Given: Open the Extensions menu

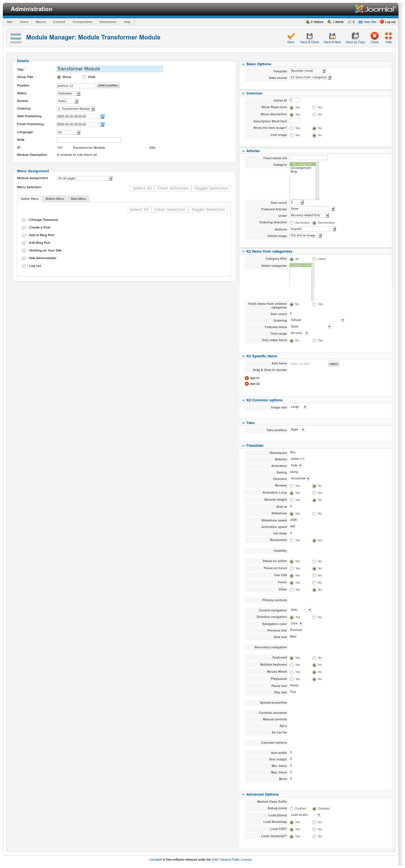Looking at the screenshot, I should 108,22.
